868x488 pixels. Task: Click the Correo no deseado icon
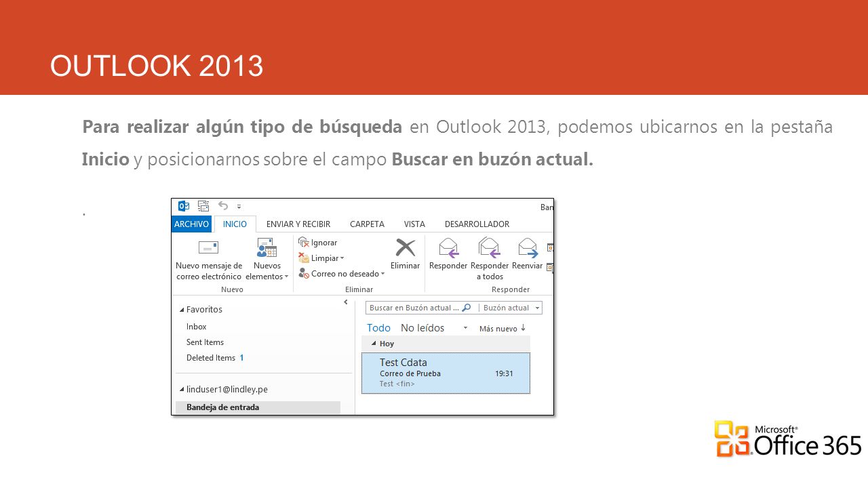click(x=304, y=274)
